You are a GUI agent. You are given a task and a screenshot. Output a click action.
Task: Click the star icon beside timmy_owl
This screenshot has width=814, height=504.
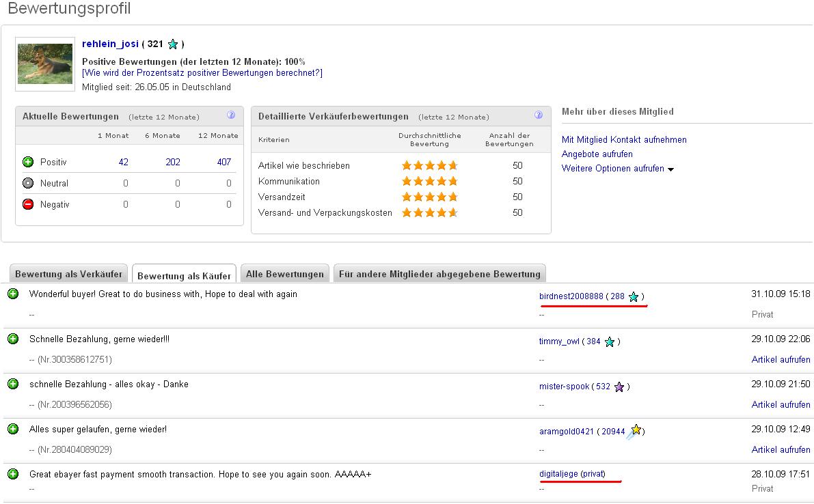(x=610, y=341)
